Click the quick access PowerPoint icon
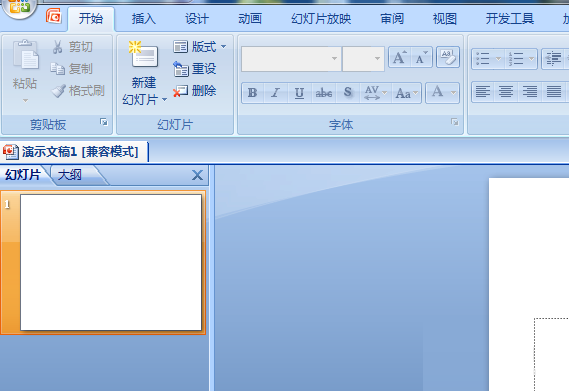The image size is (569, 391). [x=54, y=16]
